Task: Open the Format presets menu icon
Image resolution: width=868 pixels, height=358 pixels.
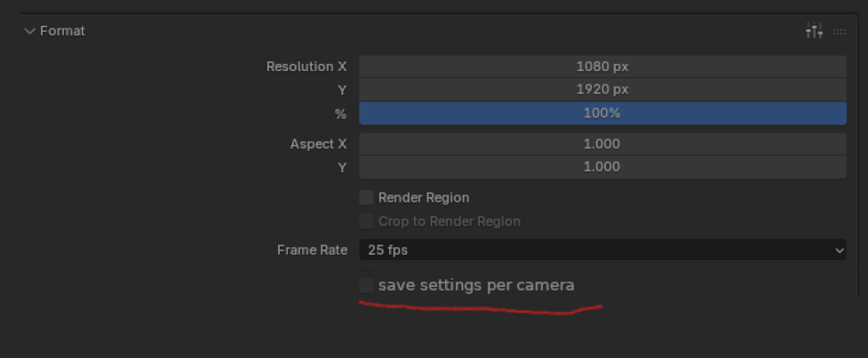Action: (814, 31)
